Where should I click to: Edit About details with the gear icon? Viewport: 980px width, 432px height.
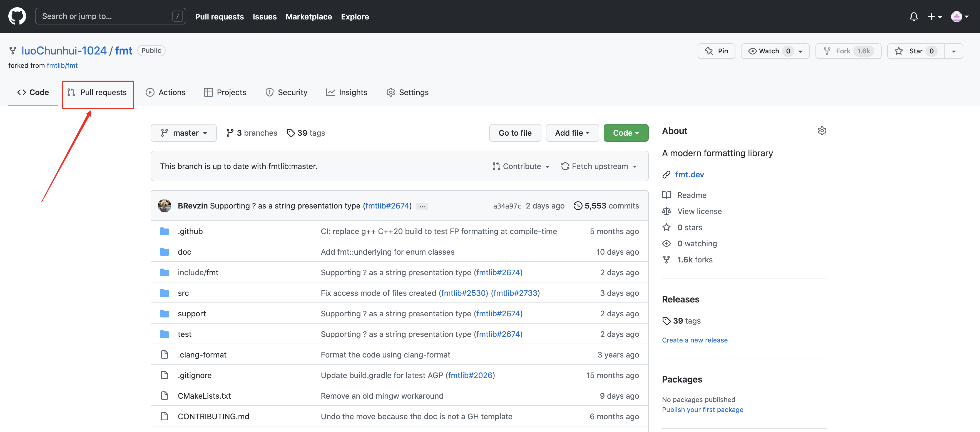pyautogui.click(x=822, y=131)
